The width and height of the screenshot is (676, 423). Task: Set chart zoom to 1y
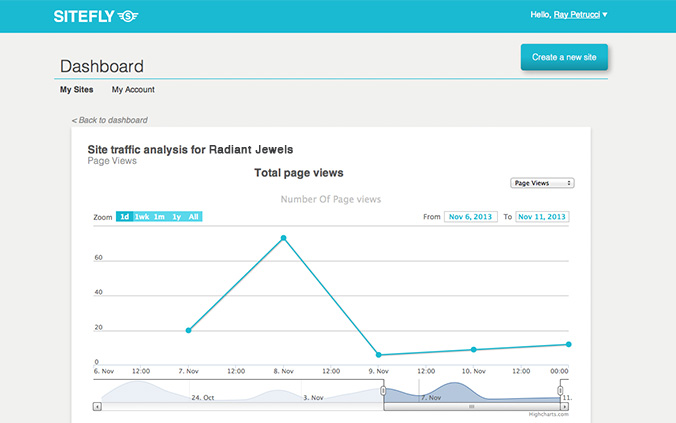[176, 216]
